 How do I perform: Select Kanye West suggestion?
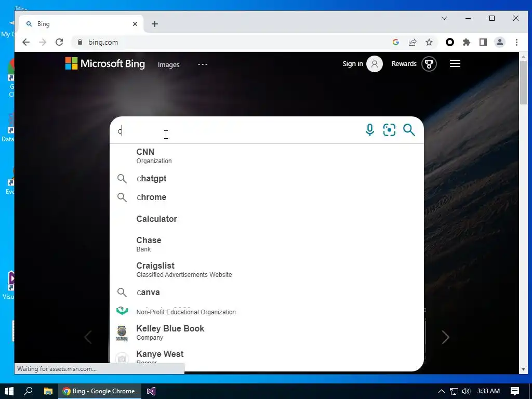pos(267,357)
